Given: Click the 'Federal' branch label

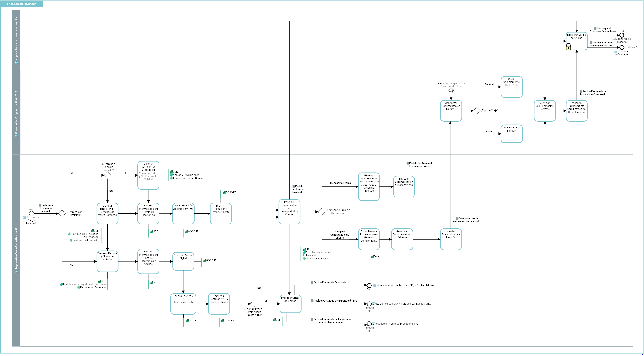Looking at the screenshot, I should (489, 85).
